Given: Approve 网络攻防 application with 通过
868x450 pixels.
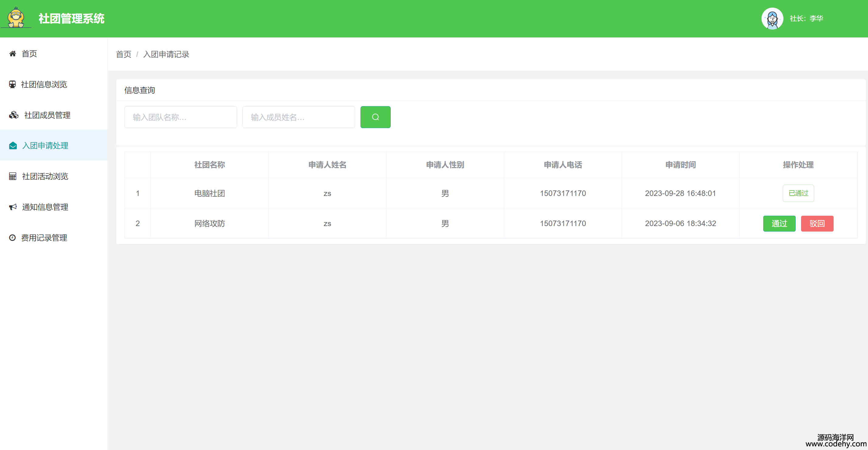Looking at the screenshot, I should pyautogui.click(x=779, y=224).
